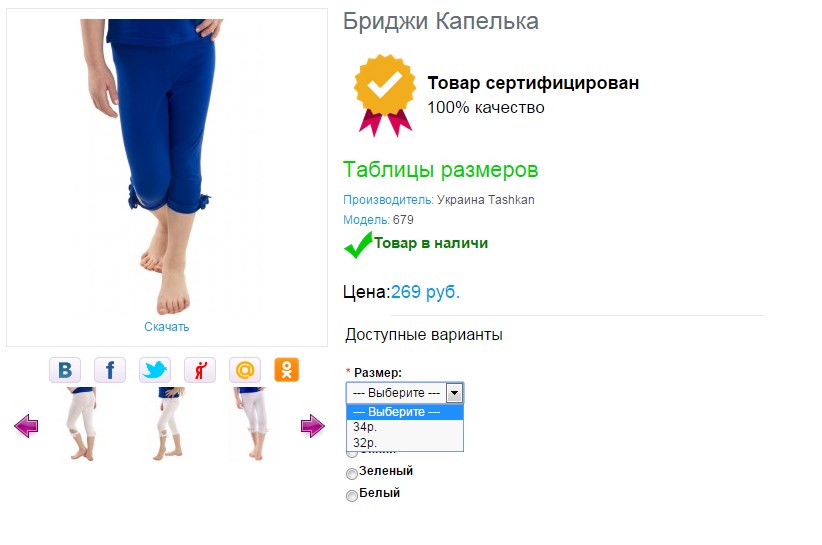Follow the Производитель link
This screenshot has height=545, width=822.
click(388, 200)
